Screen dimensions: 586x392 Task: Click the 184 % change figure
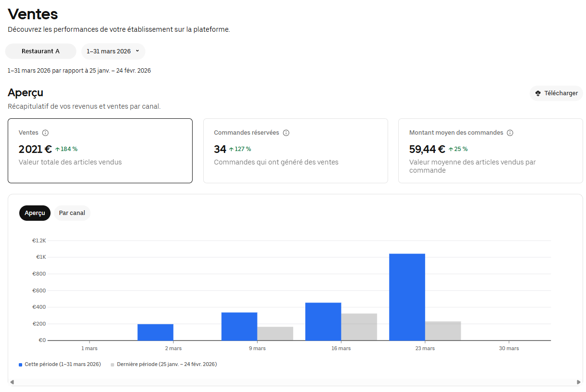(69, 149)
